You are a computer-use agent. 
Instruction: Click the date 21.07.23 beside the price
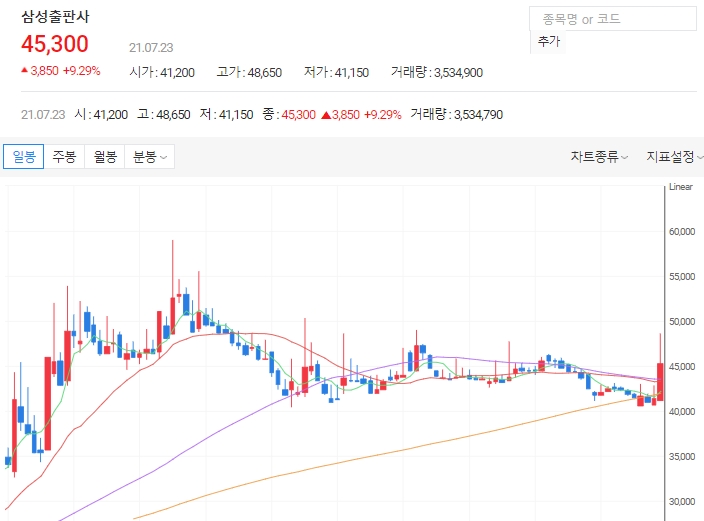click(151, 48)
